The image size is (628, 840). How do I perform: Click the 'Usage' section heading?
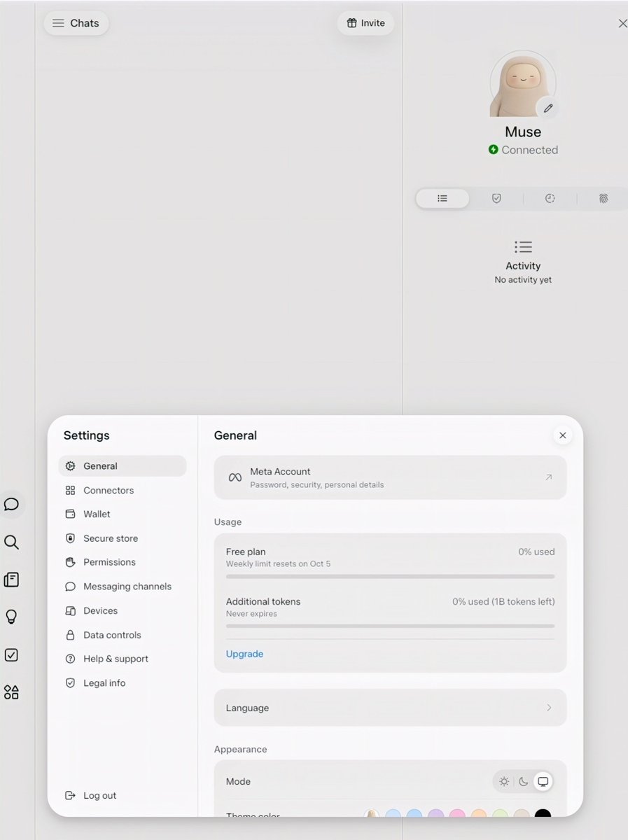pos(228,522)
